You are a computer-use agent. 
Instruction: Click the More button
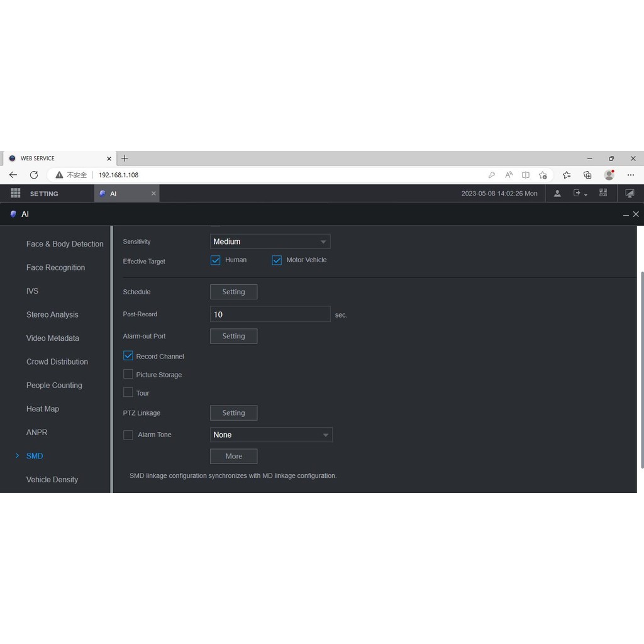233,456
